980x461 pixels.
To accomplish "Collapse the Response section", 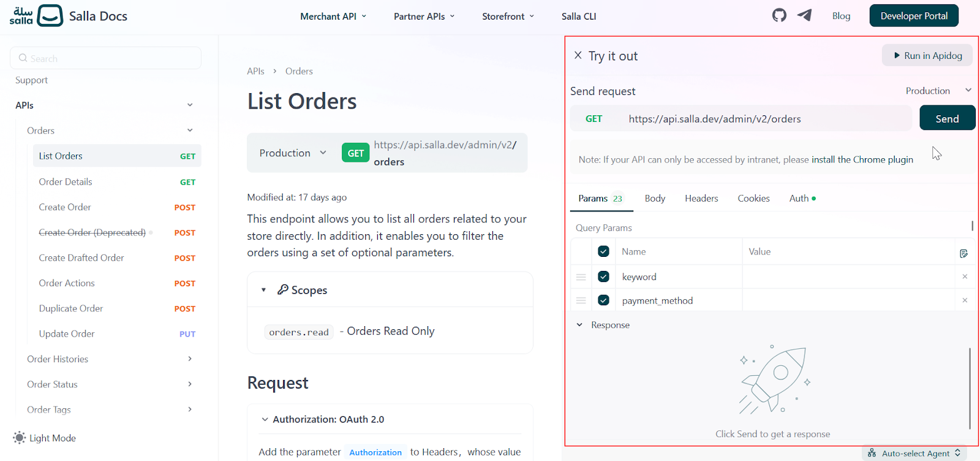I will tap(579, 325).
